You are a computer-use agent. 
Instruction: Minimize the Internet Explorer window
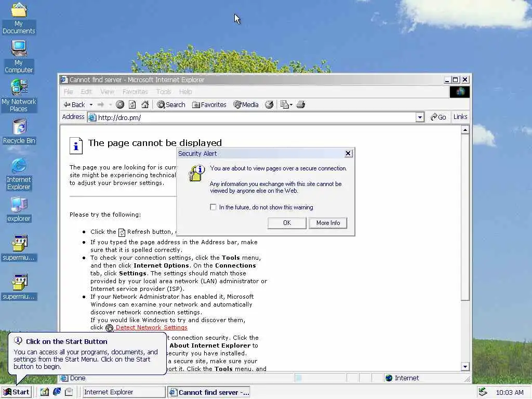tap(447, 79)
